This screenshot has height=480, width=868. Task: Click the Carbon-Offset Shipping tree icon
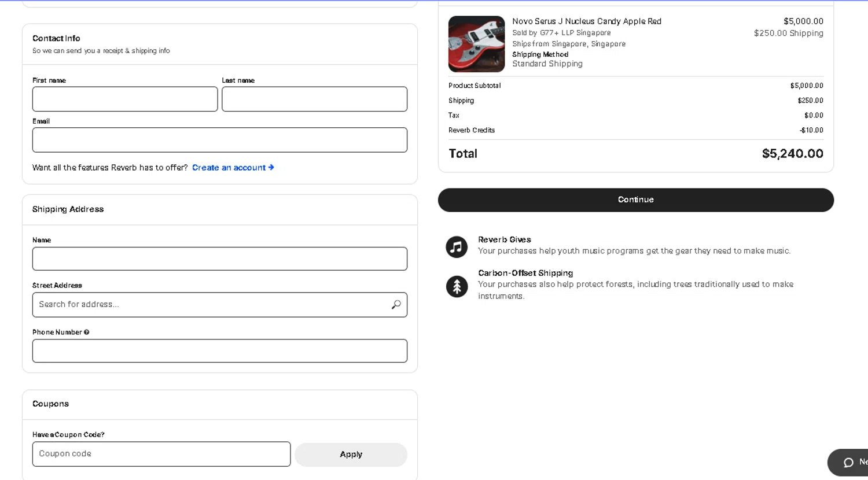[457, 286]
